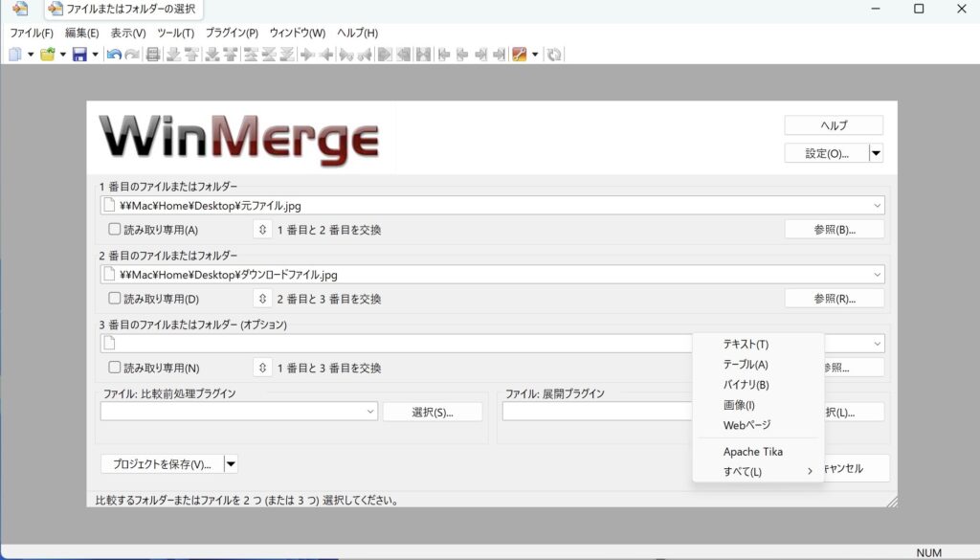Click swap icon for 1 番目と 2 番目を交換
Image resolution: width=980 pixels, height=560 pixels.
262,230
